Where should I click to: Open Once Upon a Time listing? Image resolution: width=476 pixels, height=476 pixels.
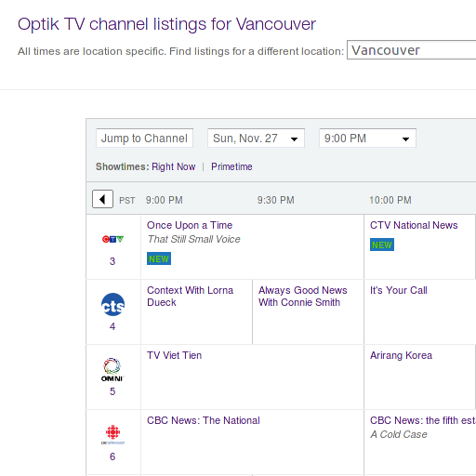point(190,225)
